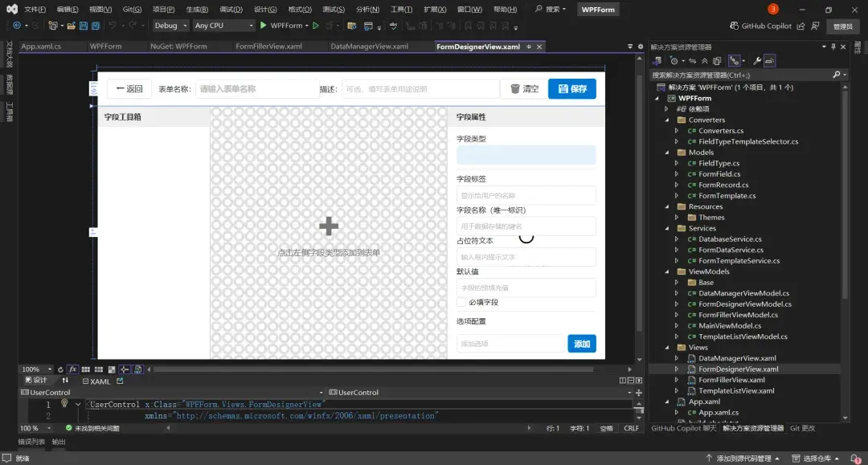
Task: Switch to the DataManagerView.xaml tab
Action: 369,47
